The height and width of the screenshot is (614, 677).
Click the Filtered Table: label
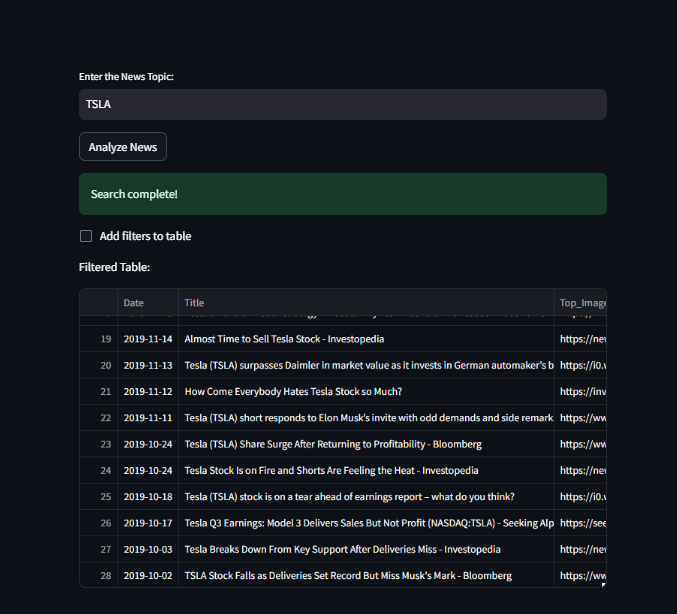click(x=114, y=267)
